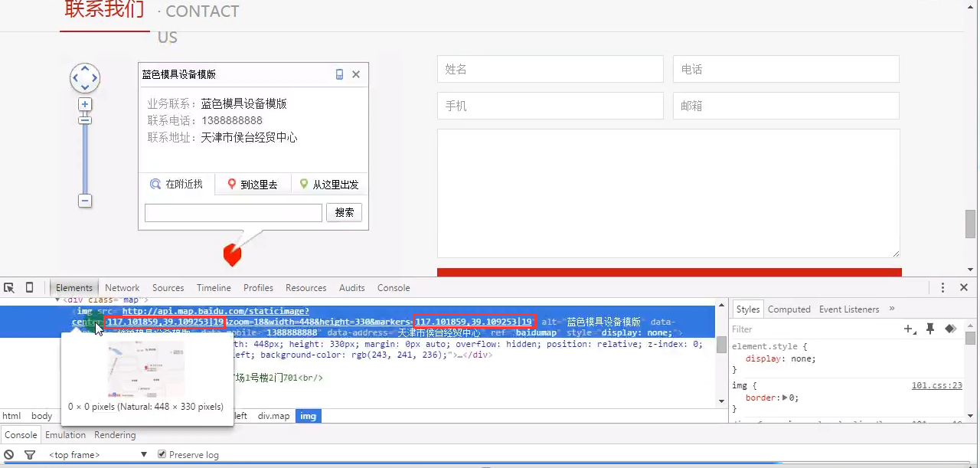Switch to the Network tab
The image size is (980, 468).
point(122,288)
